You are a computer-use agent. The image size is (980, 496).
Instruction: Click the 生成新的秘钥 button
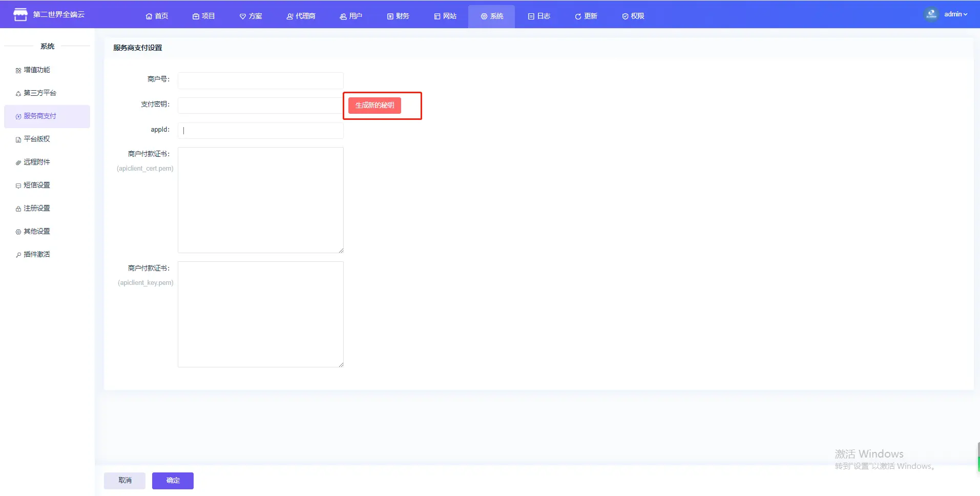click(374, 106)
